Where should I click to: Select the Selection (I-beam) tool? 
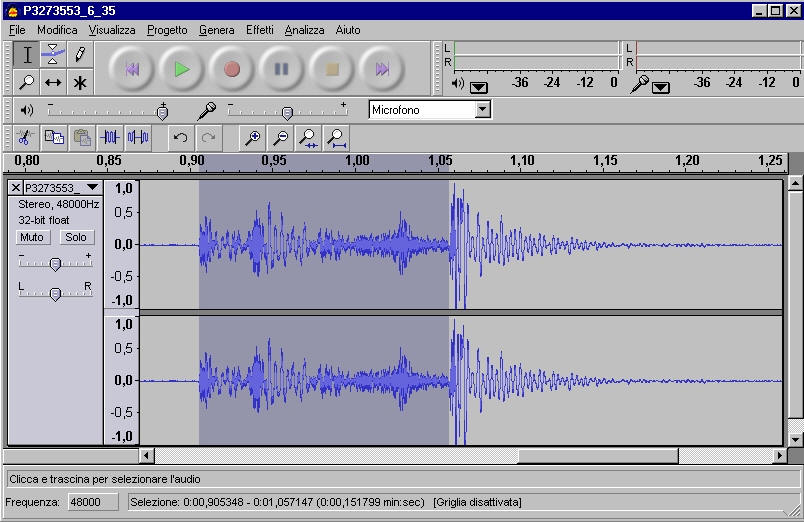27,55
